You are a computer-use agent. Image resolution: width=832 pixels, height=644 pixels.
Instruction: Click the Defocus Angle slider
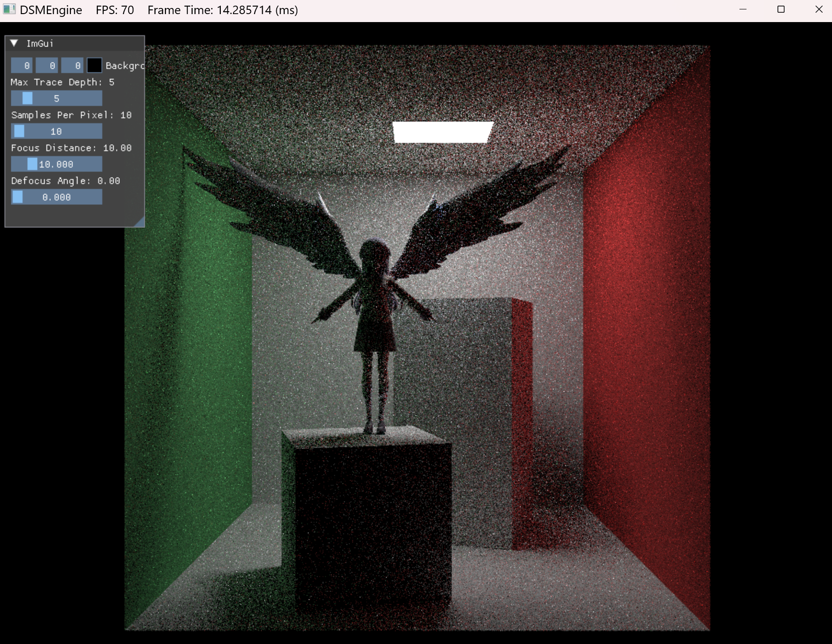tap(56, 197)
